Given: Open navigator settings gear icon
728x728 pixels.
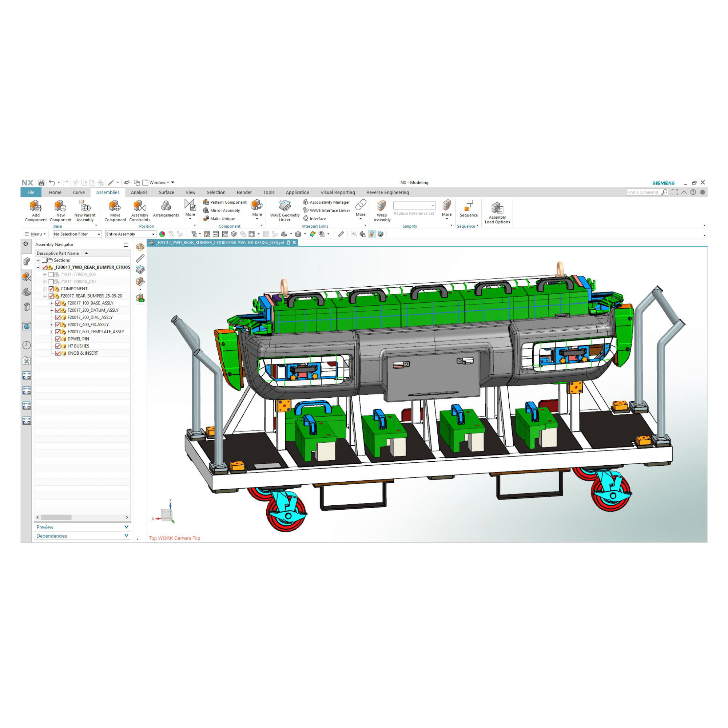Looking at the screenshot, I should point(25,244).
